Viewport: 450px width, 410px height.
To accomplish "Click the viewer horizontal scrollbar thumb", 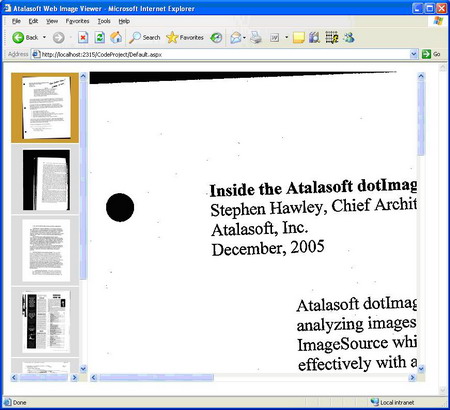I will [x=156, y=377].
